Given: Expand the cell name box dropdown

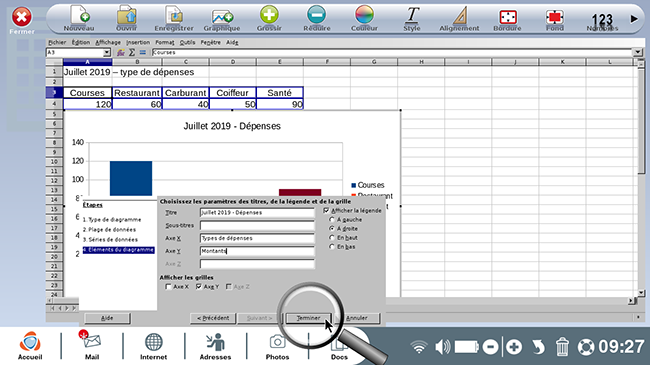Looking at the screenshot, I should tap(107, 52).
